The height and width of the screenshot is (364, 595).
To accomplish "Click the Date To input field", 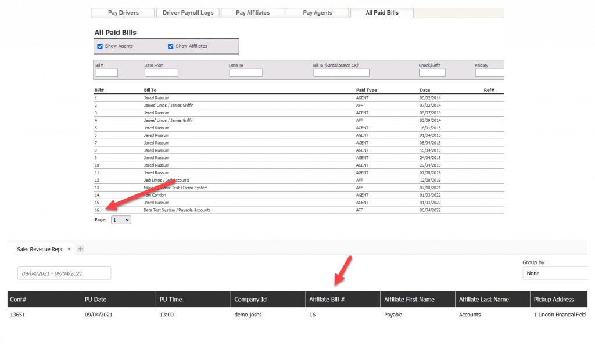I will coord(245,73).
